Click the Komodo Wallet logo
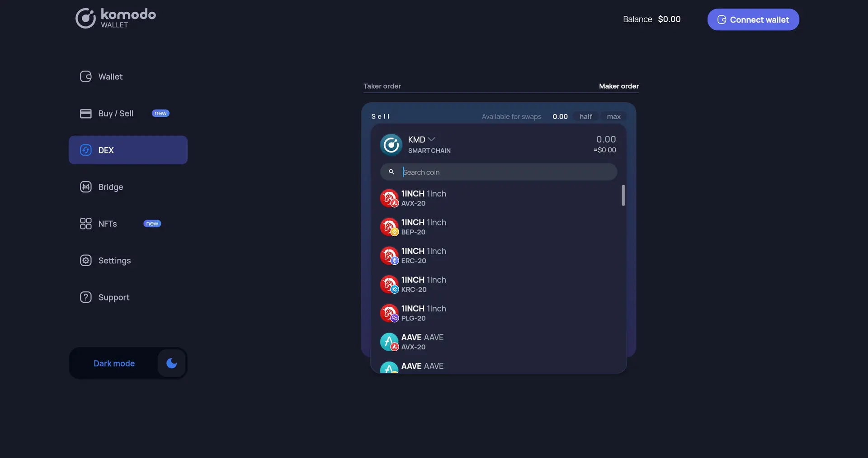The width and height of the screenshot is (868, 458). tap(115, 18)
